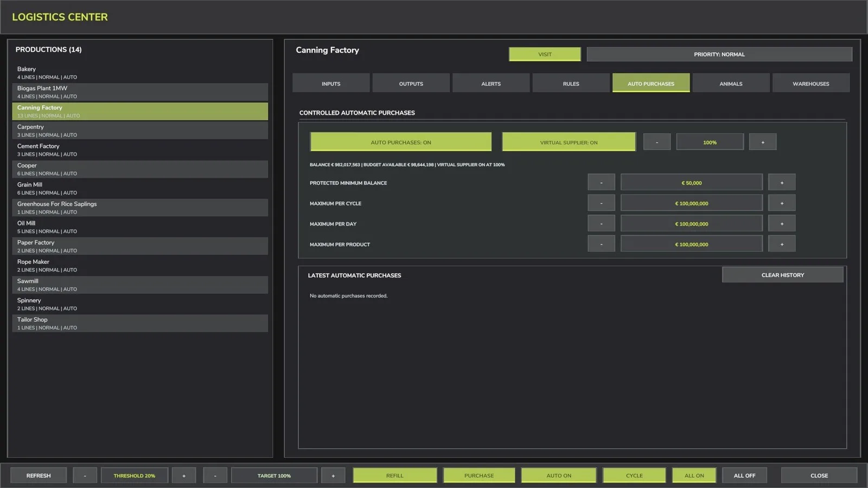Decrease the Protected Minimum Balance
868x488 pixels.
click(601, 183)
